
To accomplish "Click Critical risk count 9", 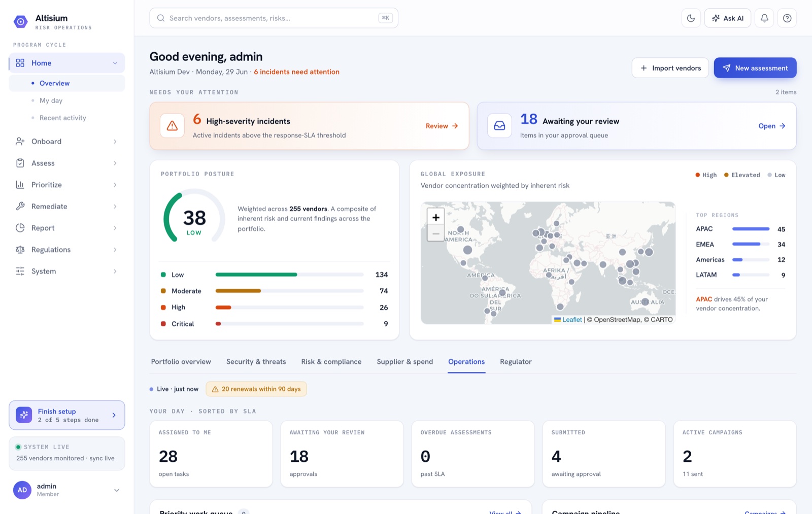I will click(x=386, y=324).
